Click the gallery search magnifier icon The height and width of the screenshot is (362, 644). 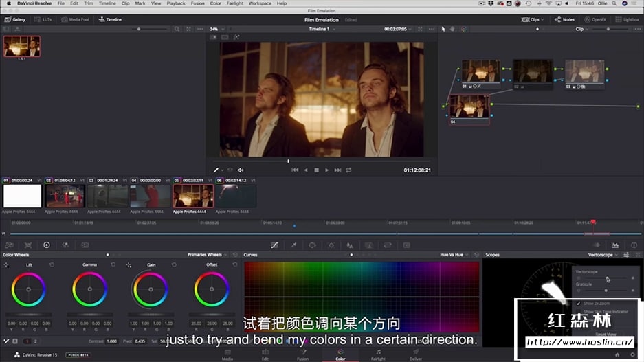click(177, 29)
